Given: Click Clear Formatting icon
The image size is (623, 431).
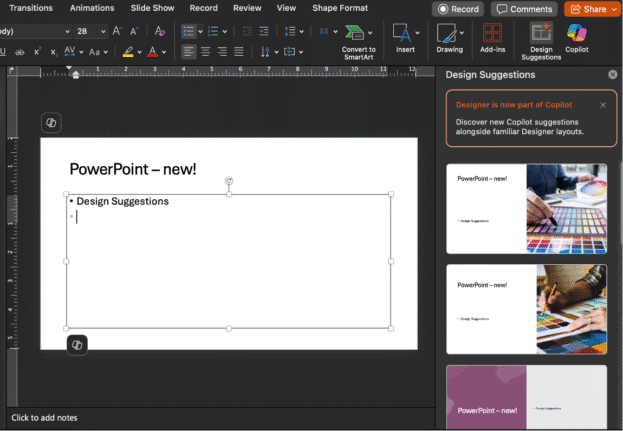Looking at the screenshot, I should coord(160,31).
